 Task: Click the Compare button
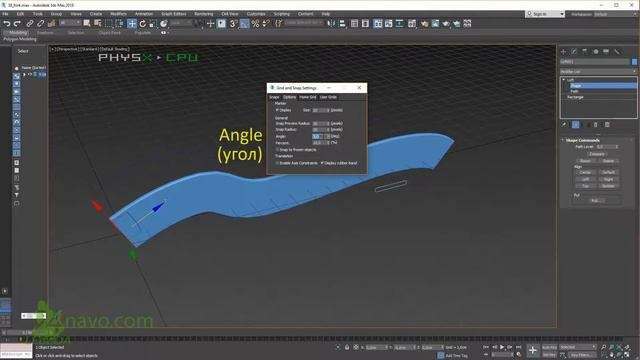597,154
